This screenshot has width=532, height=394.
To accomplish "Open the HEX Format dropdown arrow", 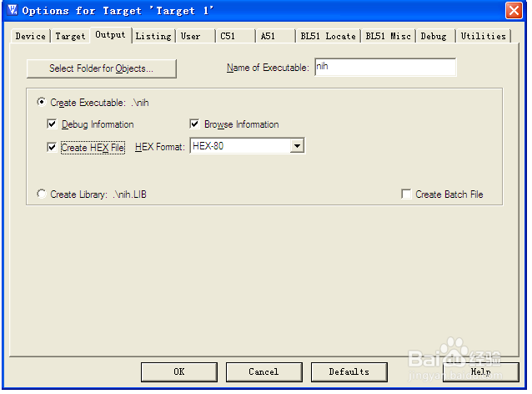I will pyautogui.click(x=297, y=146).
